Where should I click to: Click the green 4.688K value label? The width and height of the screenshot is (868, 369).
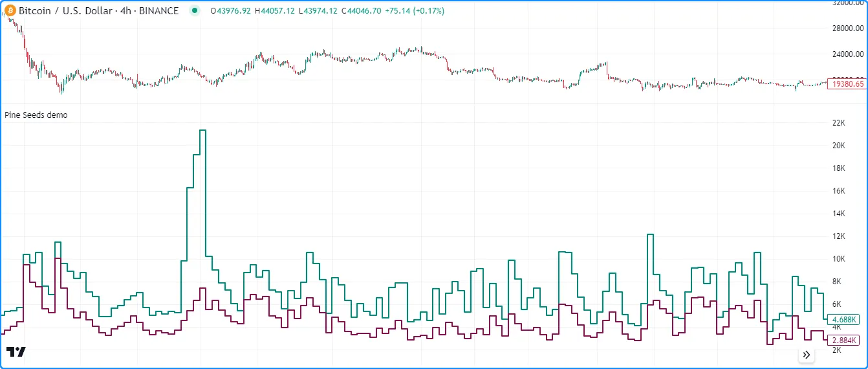[844, 320]
